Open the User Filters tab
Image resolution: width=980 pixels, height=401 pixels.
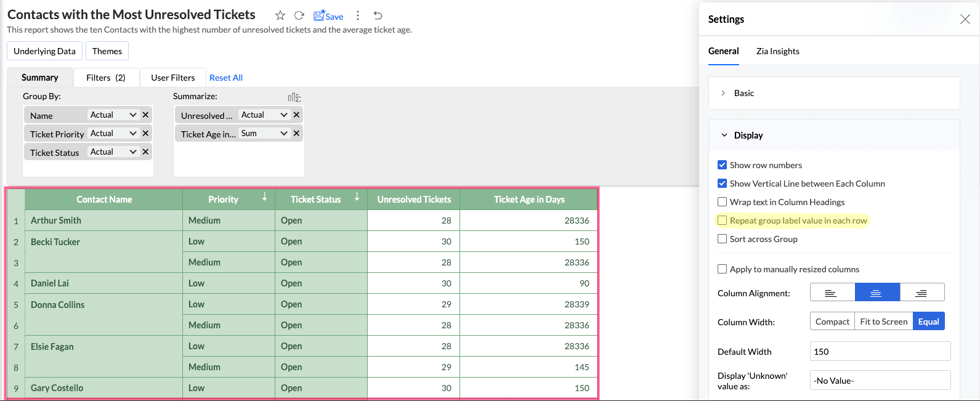coord(173,78)
